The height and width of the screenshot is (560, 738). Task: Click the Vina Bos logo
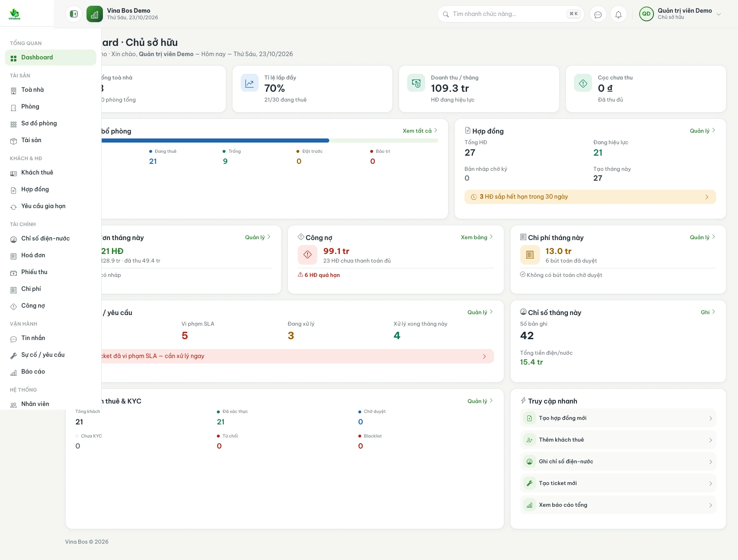(x=14, y=14)
